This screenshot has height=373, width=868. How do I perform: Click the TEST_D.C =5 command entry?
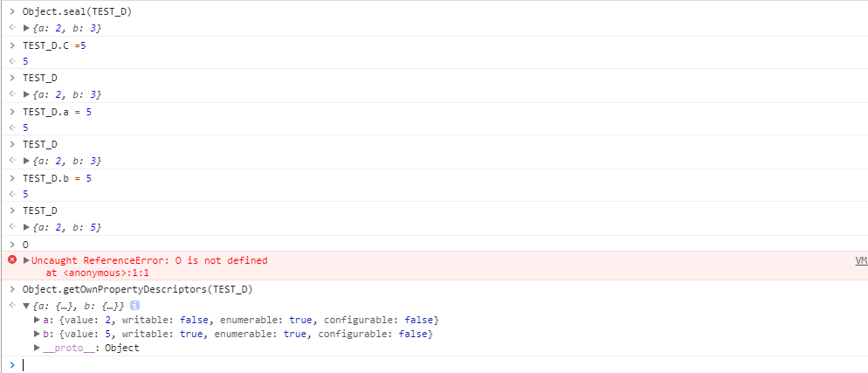(x=54, y=45)
